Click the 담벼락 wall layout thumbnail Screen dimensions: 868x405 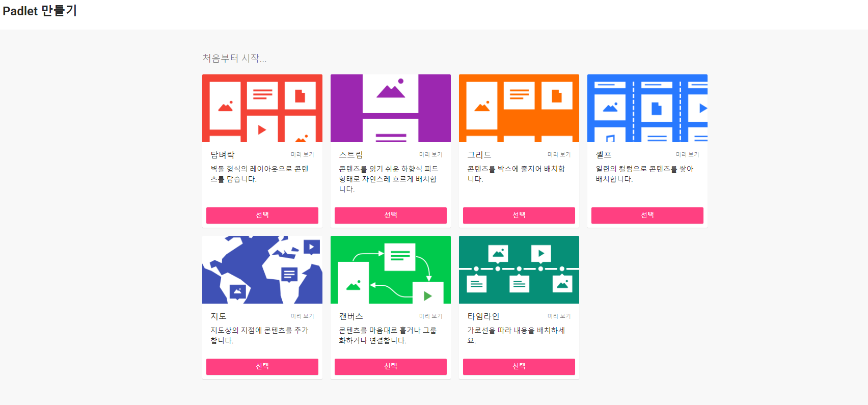(x=262, y=108)
